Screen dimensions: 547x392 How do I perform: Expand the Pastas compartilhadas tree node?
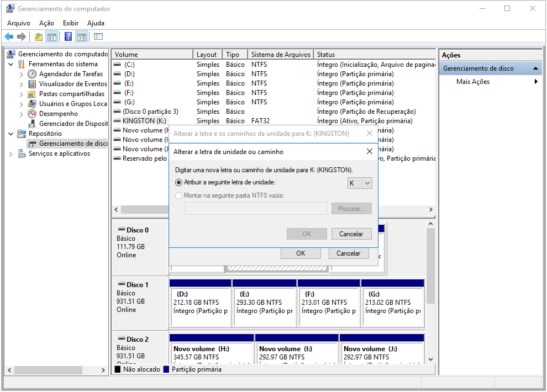21,94
